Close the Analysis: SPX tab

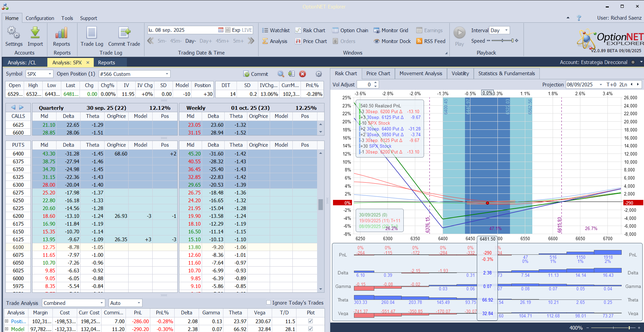tap(88, 62)
